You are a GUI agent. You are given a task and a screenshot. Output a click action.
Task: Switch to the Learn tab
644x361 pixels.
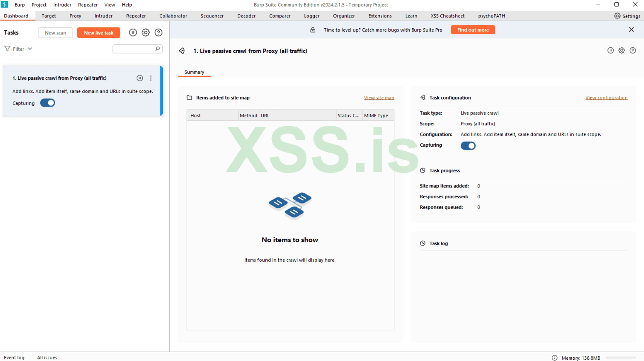411,16
